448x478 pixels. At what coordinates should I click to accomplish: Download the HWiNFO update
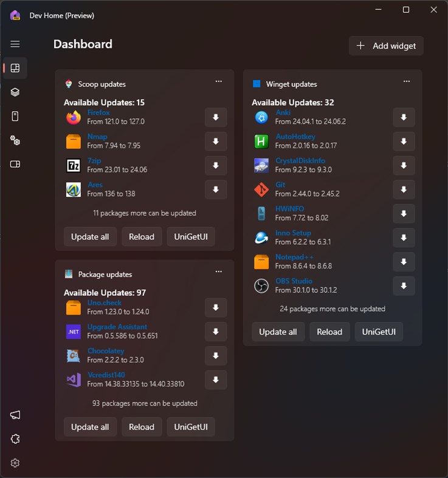(404, 214)
